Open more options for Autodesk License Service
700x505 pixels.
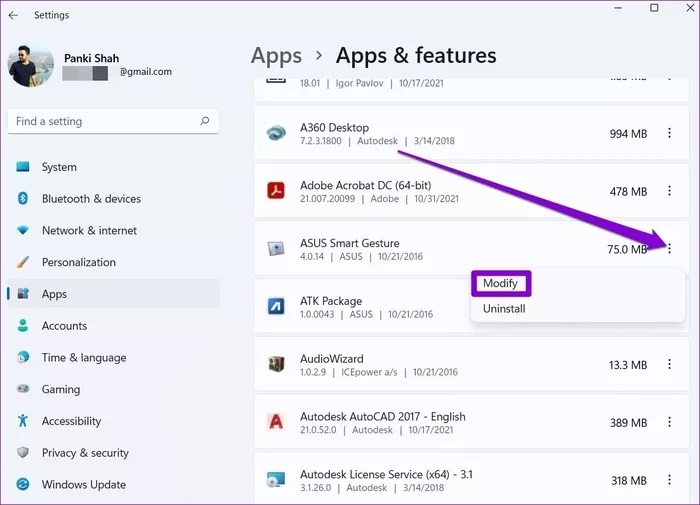point(669,480)
